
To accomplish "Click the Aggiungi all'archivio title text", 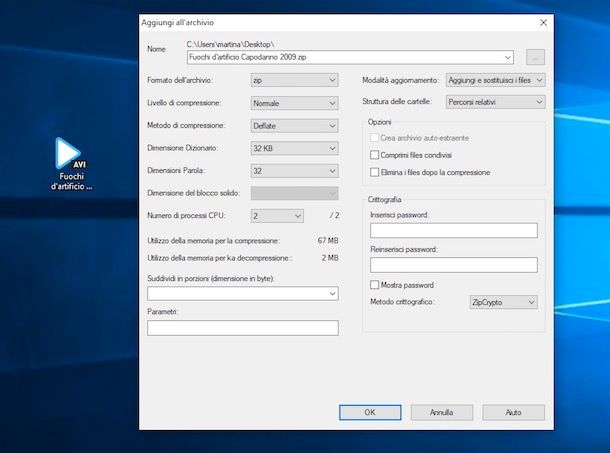I will pos(177,23).
